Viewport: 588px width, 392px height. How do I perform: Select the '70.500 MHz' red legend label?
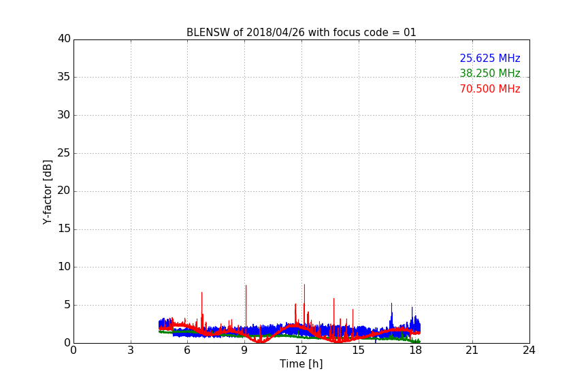[490, 89]
